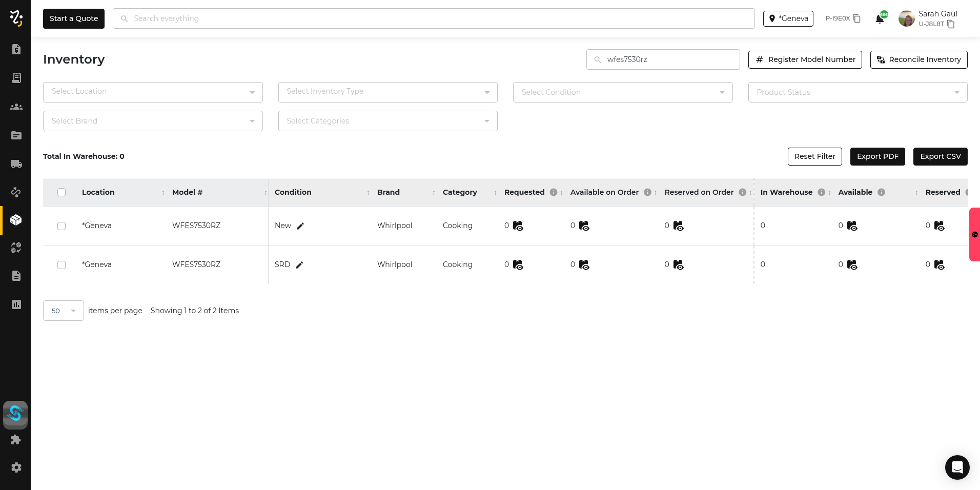Open the items per page dropdown

(x=64, y=311)
